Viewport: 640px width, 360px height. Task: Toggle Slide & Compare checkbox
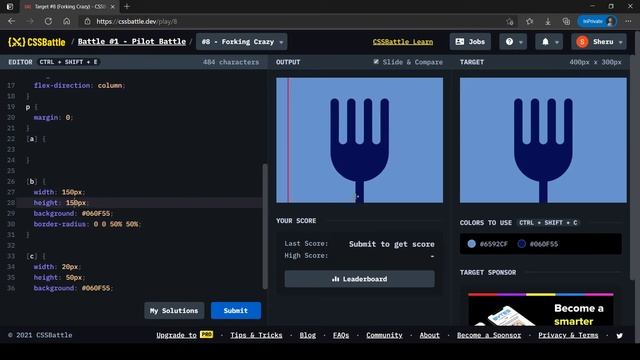coord(376,62)
